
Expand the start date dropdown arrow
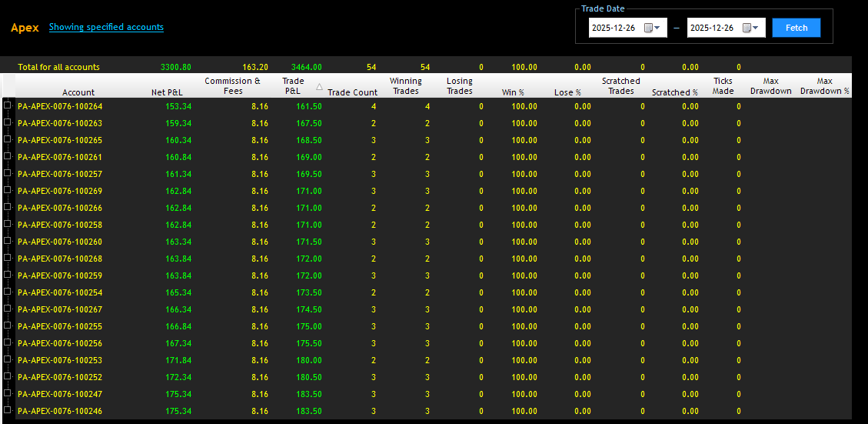[x=657, y=28]
